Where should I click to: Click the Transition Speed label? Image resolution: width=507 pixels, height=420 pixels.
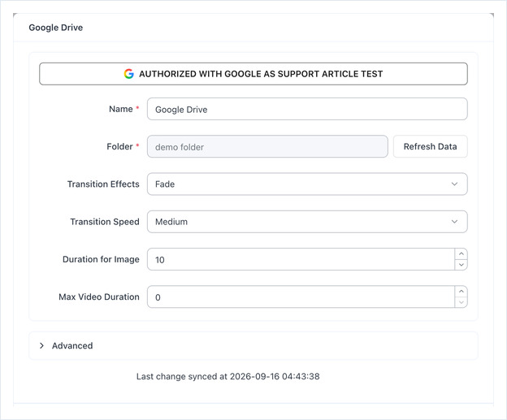(105, 222)
